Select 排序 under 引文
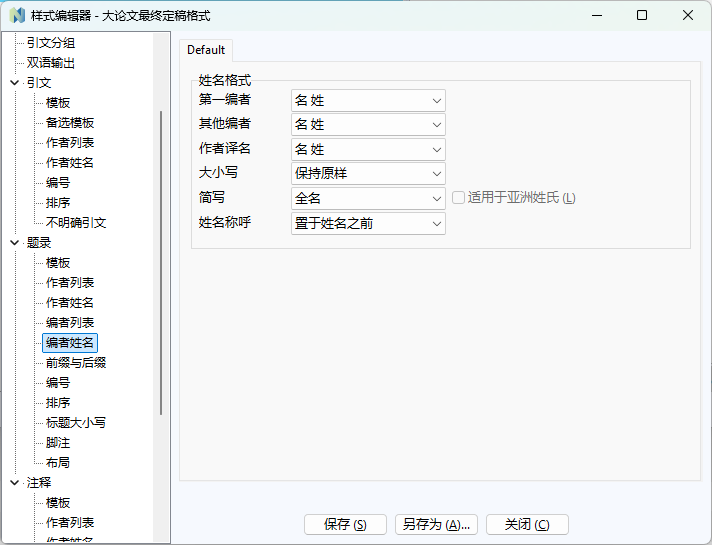Image resolution: width=712 pixels, height=545 pixels. point(58,203)
